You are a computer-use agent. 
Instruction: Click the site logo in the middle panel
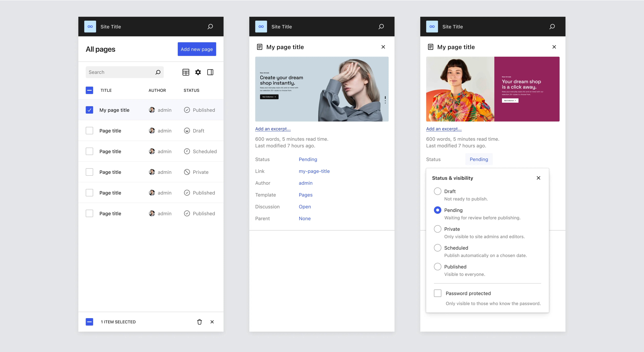click(261, 27)
